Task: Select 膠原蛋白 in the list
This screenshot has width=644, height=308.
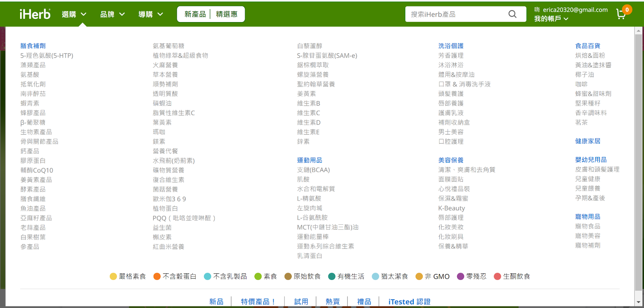Action: click(x=33, y=161)
